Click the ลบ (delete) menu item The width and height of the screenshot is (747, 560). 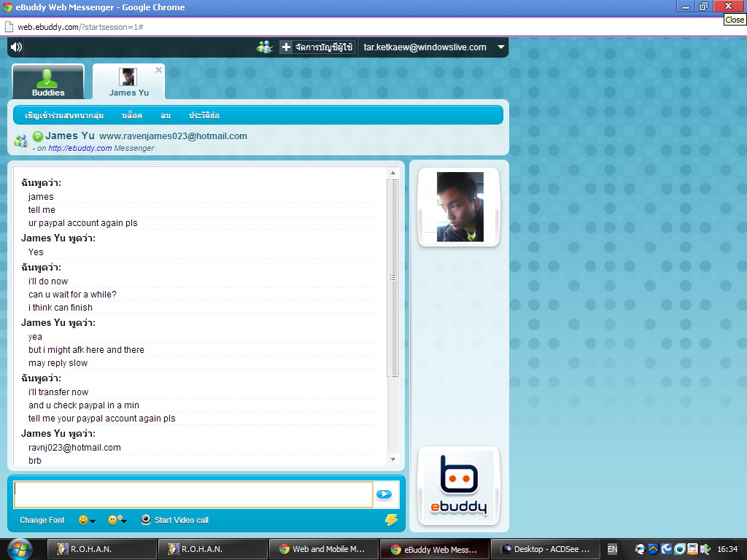pyautogui.click(x=166, y=115)
